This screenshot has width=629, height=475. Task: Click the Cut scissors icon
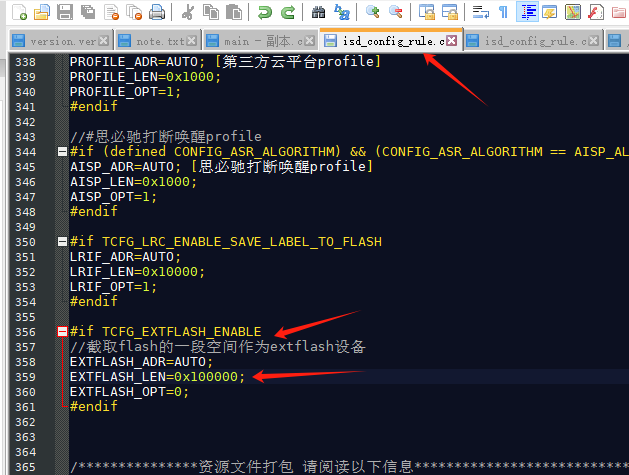click(187, 12)
